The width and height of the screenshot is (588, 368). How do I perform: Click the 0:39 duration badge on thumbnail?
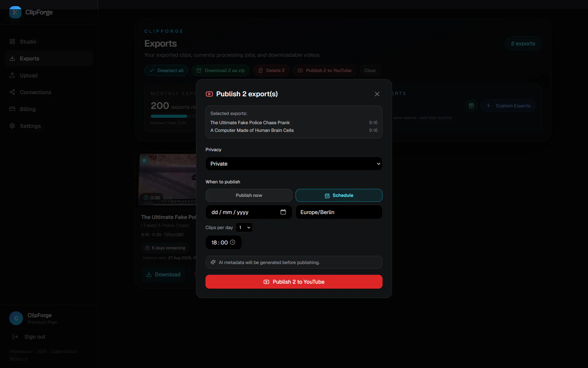tap(152, 198)
